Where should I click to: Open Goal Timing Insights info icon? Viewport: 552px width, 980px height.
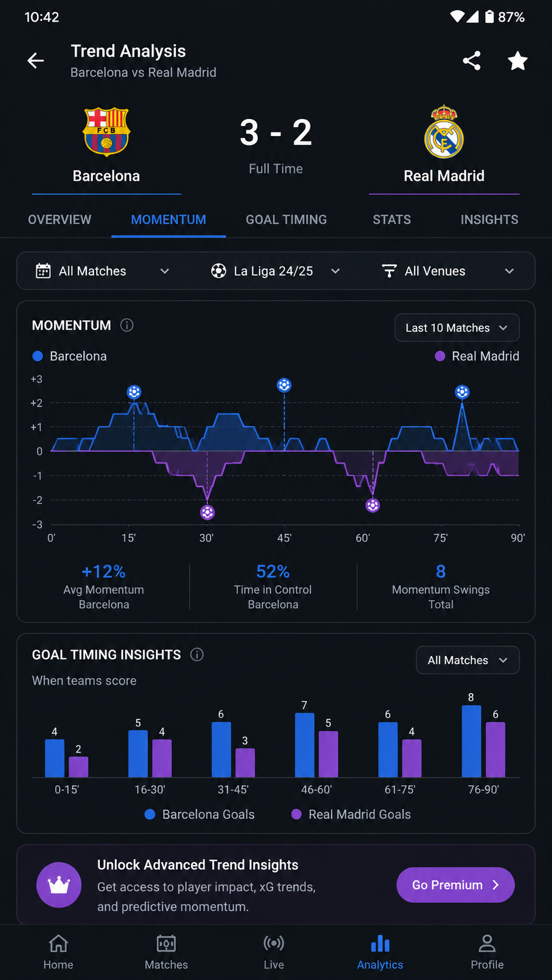197,655
